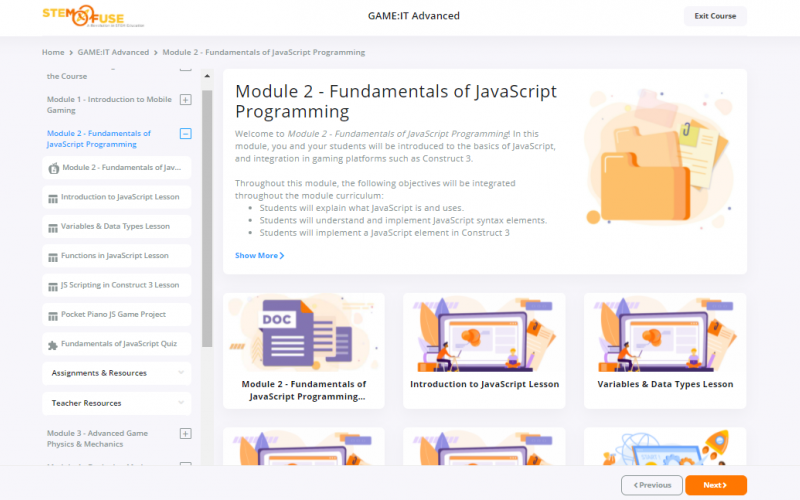Open the rocket illustration card in bottom row

pyautogui.click(x=665, y=447)
